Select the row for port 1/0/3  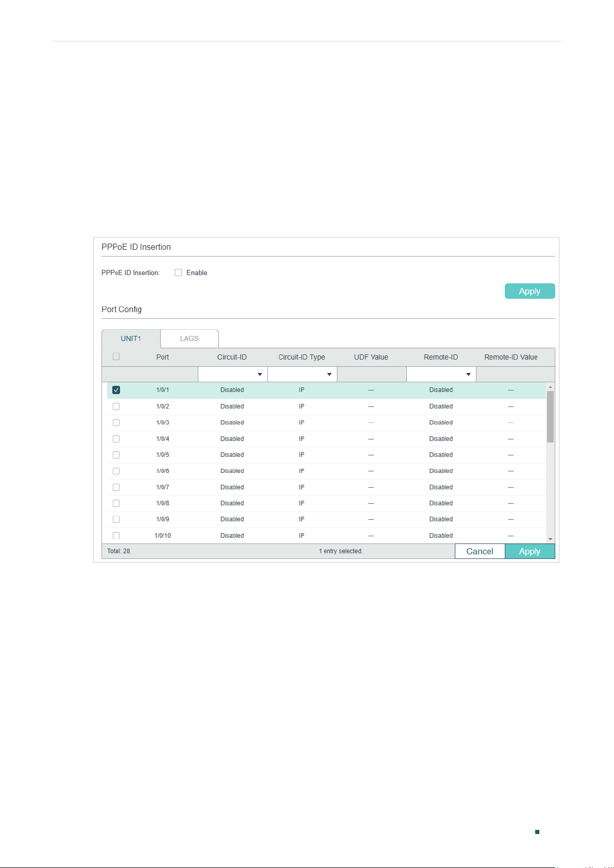click(327, 422)
